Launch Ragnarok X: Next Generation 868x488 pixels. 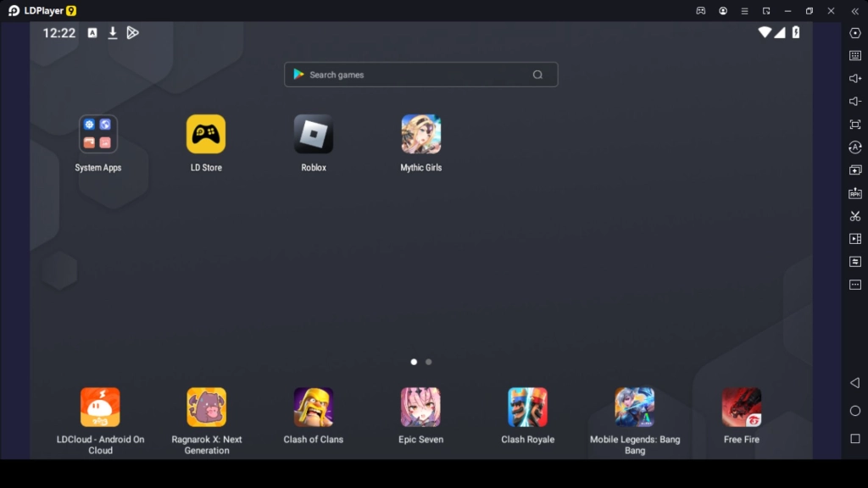click(x=207, y=407)
